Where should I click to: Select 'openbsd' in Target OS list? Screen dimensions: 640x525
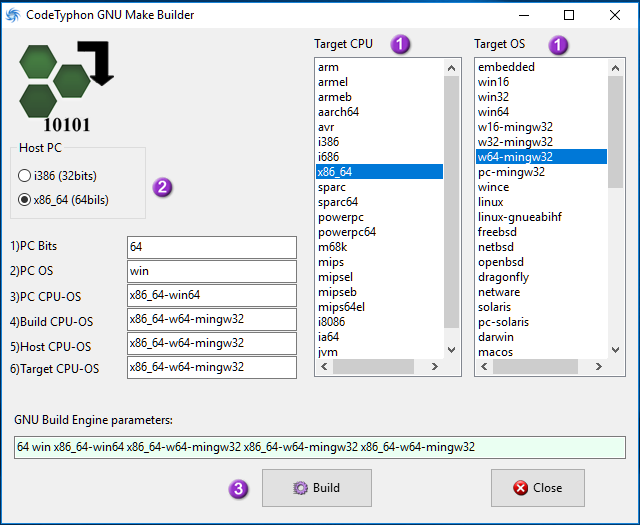[542, 262]
